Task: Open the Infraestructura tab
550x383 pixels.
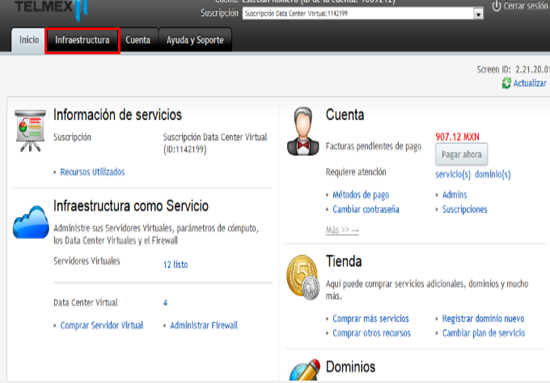Action: [82, 41]
